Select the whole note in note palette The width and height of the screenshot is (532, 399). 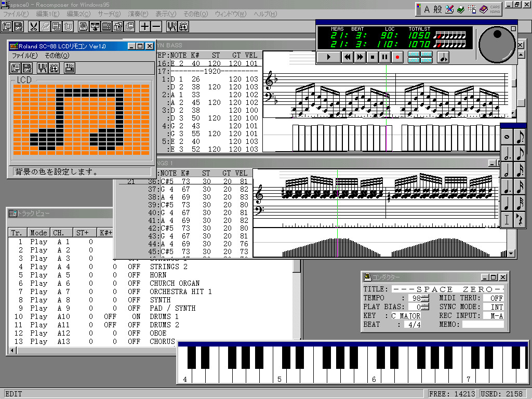(507, 137)
